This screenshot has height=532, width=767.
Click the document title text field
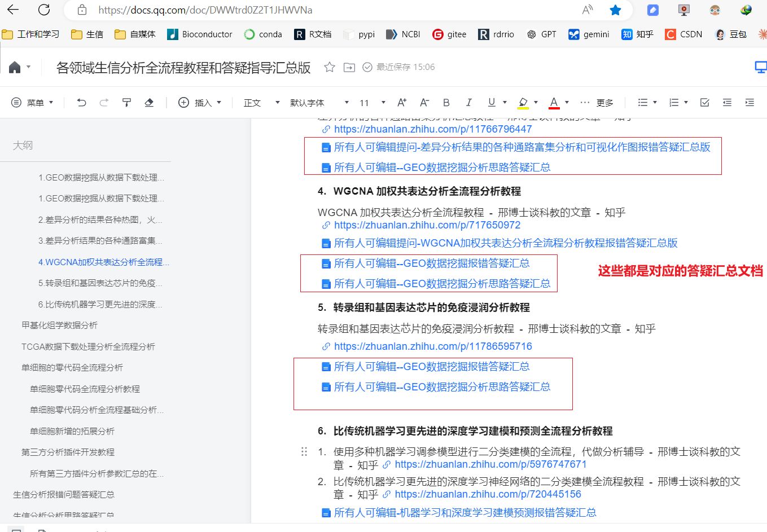pyautogui.click(x=183, y=68)
